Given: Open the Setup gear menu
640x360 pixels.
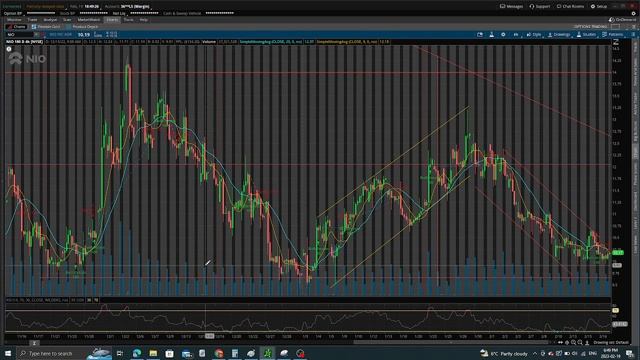Looking at the screenshot, I should coord(599,7).
